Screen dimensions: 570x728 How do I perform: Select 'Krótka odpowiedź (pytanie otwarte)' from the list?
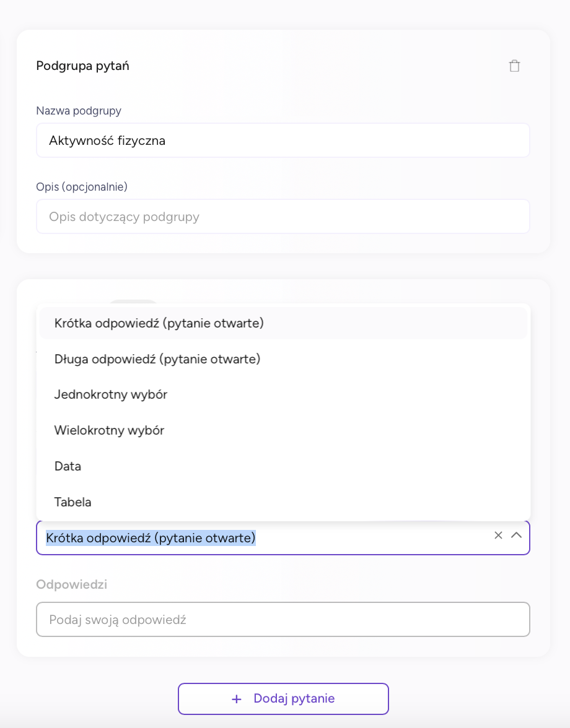pyautogui.click(x=283, y=323)
